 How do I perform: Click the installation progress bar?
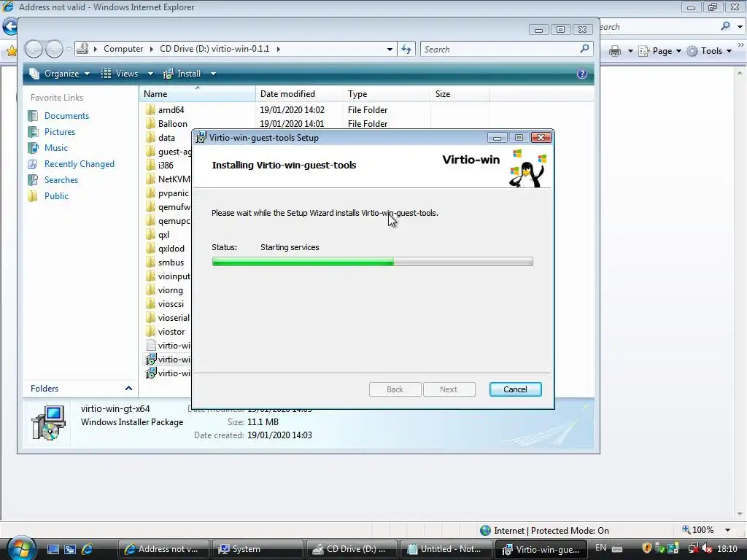click(372, 262)
